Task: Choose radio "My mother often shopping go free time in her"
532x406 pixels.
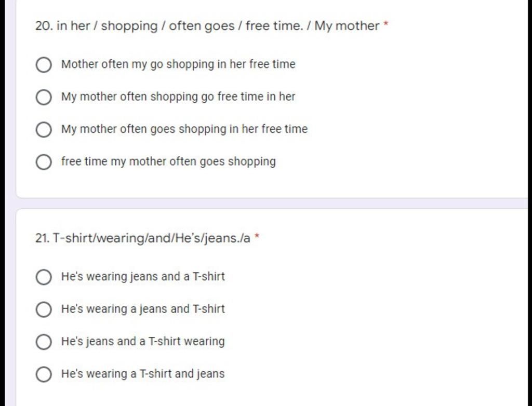Action: pos(44,97)
